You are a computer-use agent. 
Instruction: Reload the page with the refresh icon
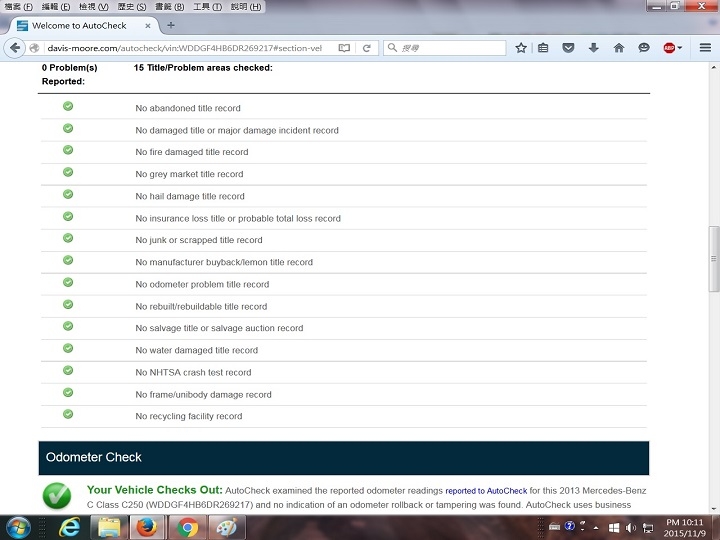click(x=366, y=48)
